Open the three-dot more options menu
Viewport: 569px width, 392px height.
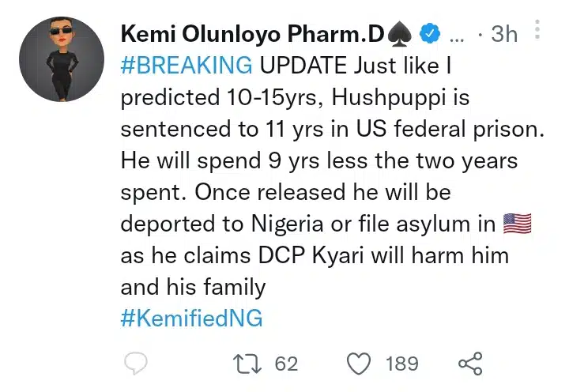pos(538,31)
